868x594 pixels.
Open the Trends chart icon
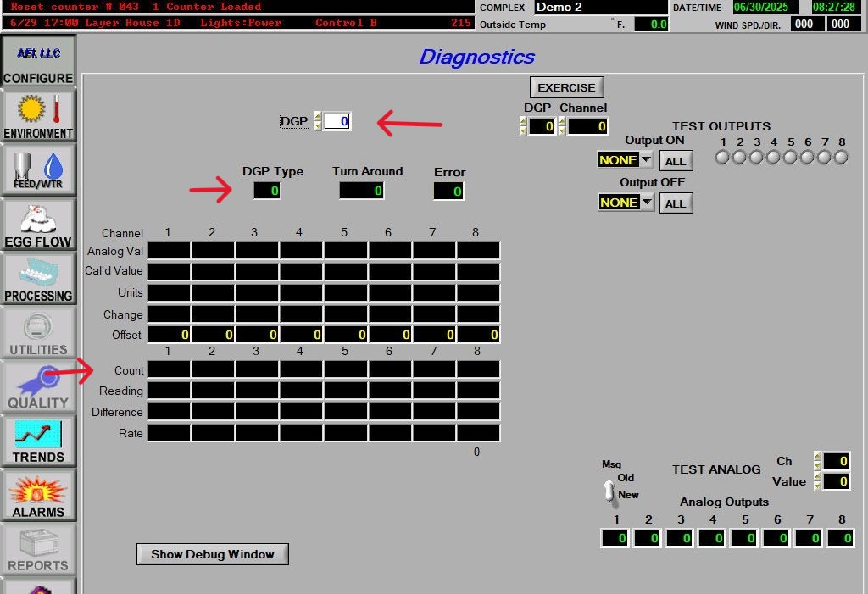click(38, 441)
